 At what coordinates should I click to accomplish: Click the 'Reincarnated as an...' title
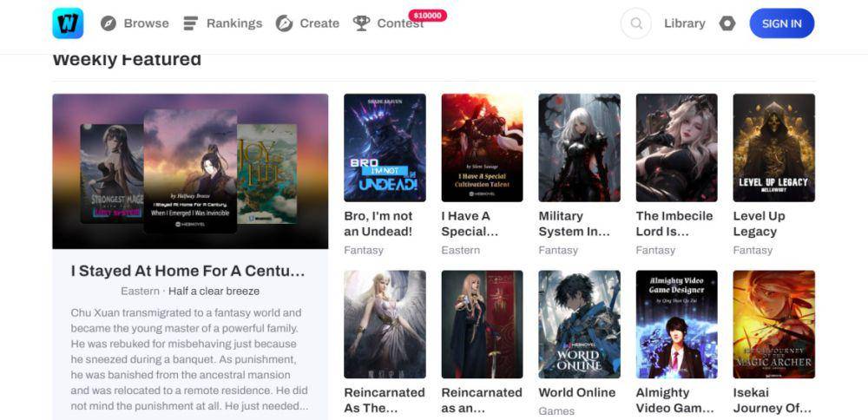pos(482,400)
